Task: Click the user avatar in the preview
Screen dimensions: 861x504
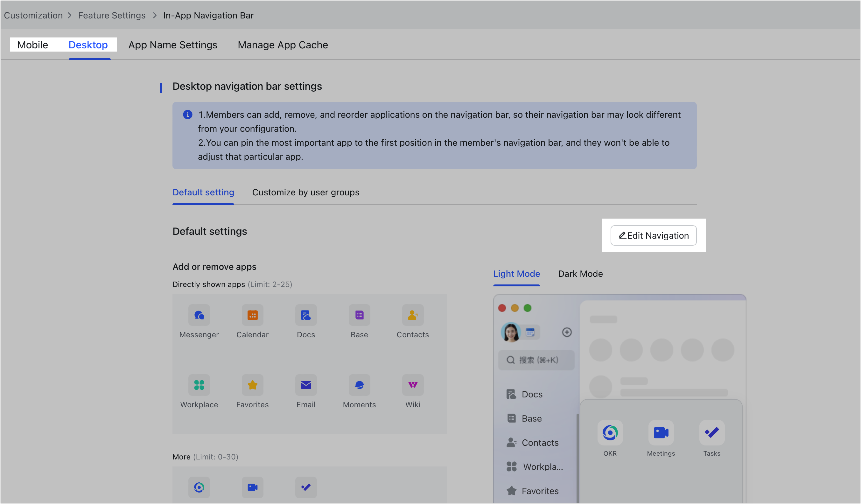Action: coord(511,332)
